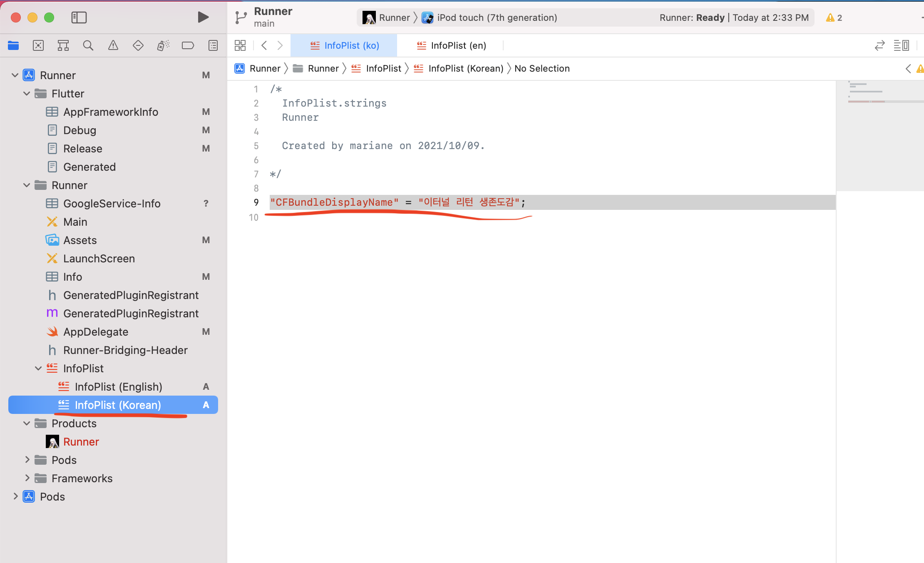
Task: Click the related items grid icon
Action: [240, 45]
